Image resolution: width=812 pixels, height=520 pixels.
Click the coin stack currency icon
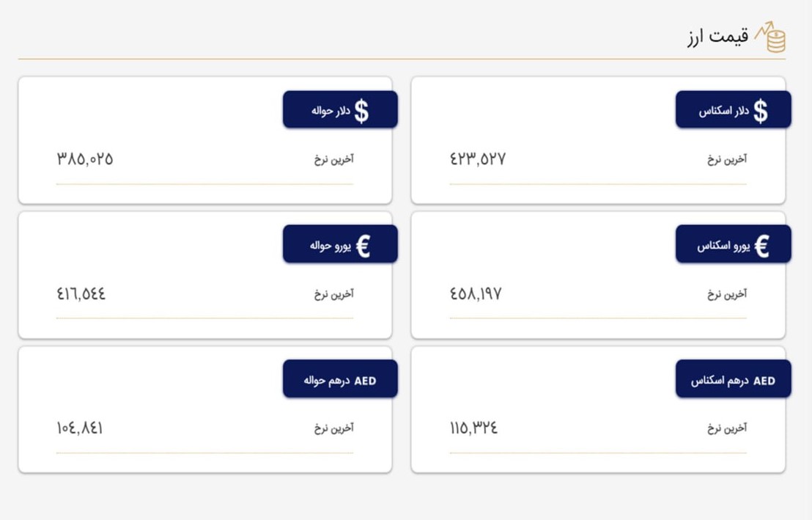[770, 37]
